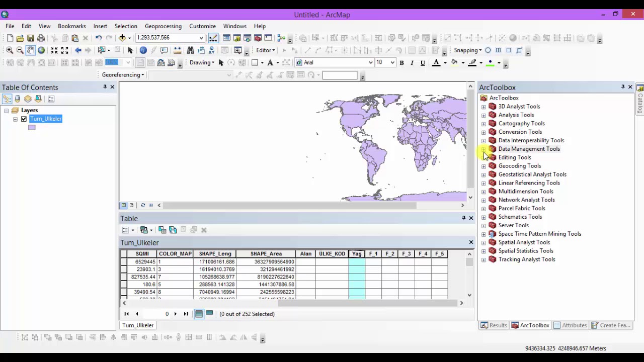Select Elements black arrow tool
Viewport: 644px width, 362px height.
point(130,50)
